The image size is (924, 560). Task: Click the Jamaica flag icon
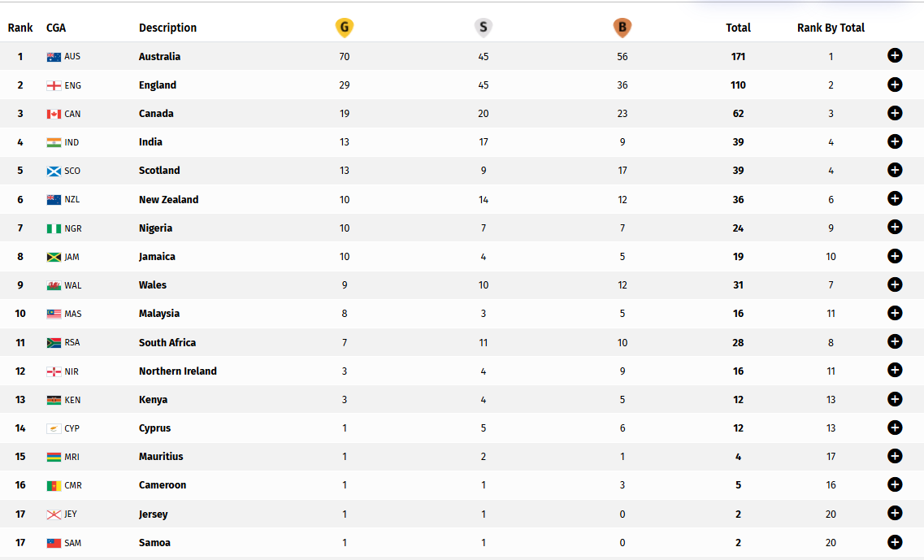tap(54, 257)
